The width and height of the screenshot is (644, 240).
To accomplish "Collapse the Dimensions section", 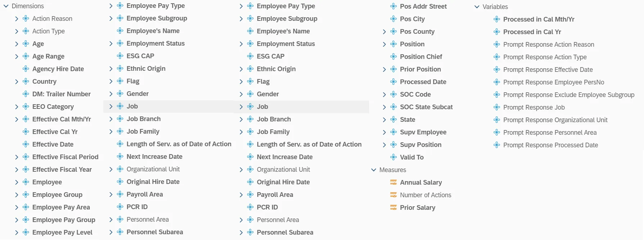I will tap(6, 6).
